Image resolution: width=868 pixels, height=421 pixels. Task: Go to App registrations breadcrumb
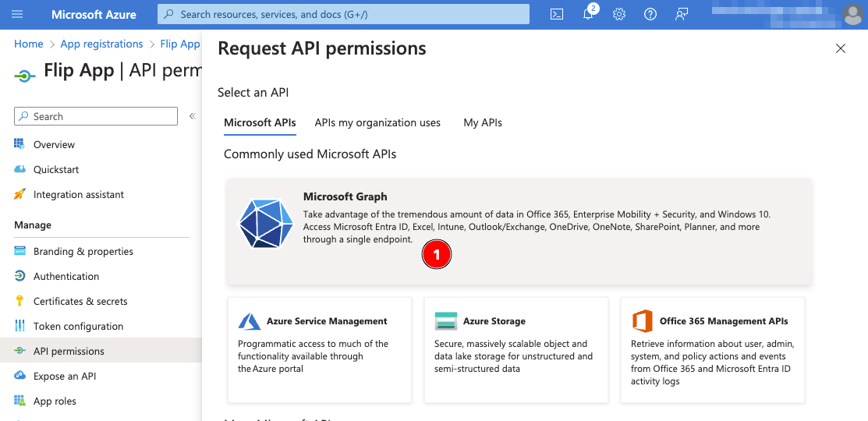pyautogui.click(x=101, y=44)
